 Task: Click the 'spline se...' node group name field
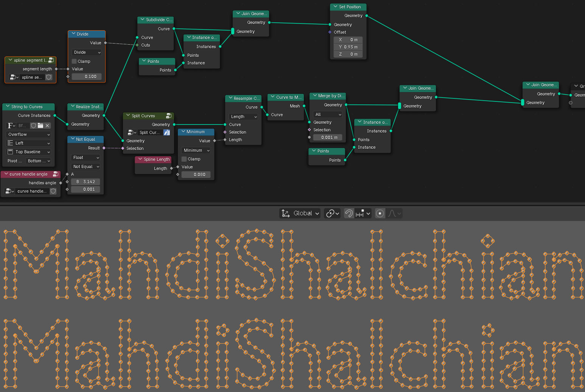[x=33, y=77]
